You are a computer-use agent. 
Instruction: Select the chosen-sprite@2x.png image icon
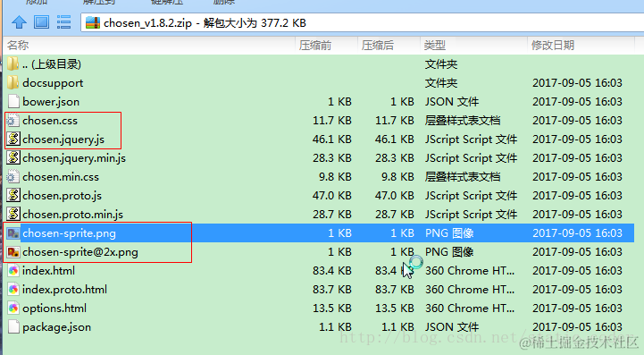[13, 252]
